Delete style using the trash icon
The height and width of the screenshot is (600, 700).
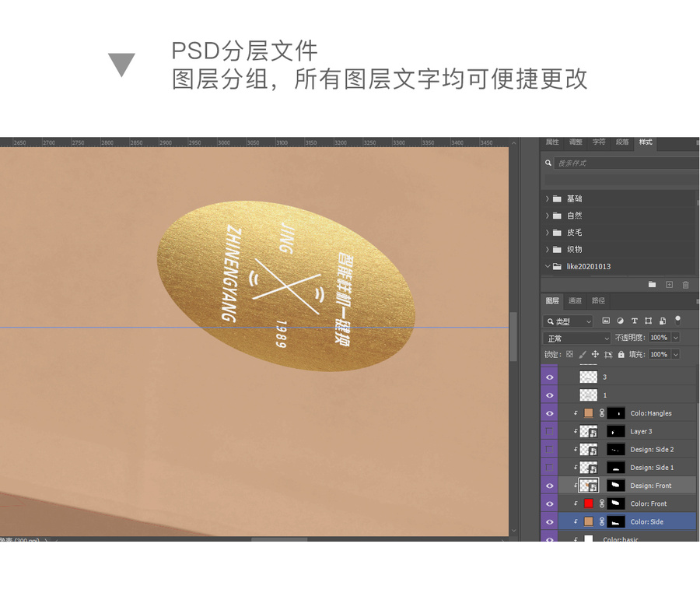(x=686, y=285)
